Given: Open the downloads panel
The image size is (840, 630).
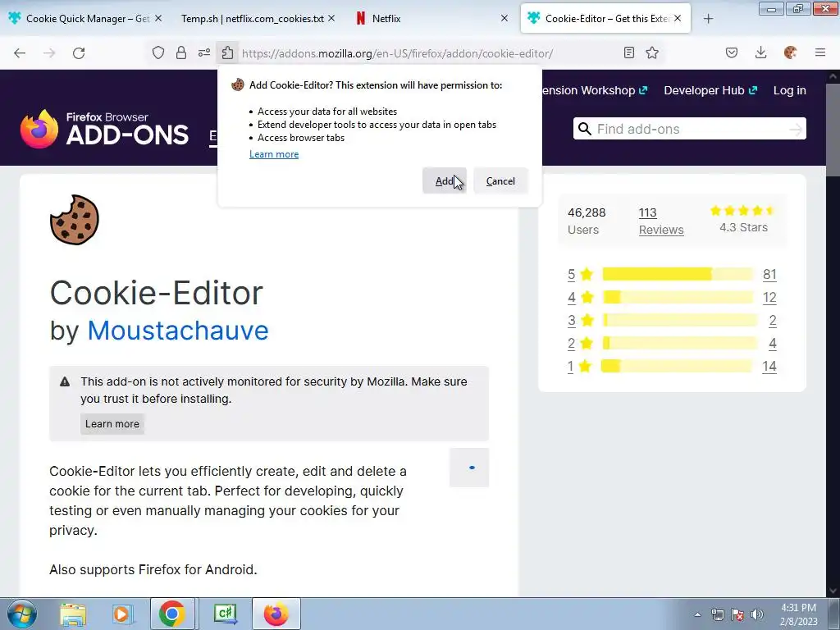Looking at the screenshot, I should pyautogui.click(x=760, y=52).
